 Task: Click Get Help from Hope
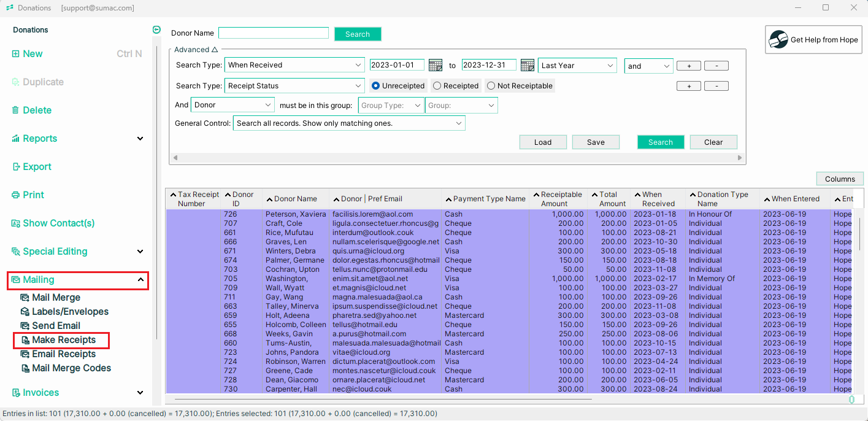click(813, 39)
